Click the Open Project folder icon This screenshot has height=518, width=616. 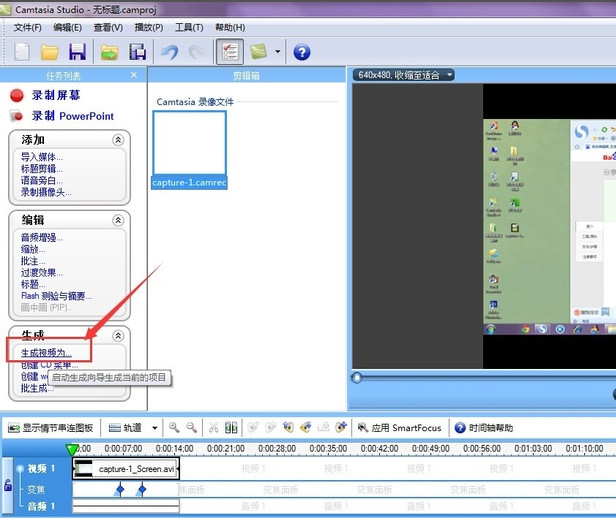[49, 52]
